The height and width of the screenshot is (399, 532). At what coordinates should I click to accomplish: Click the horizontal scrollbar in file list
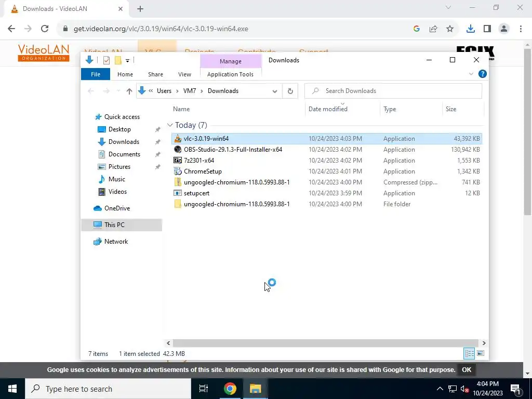(325, 343)
